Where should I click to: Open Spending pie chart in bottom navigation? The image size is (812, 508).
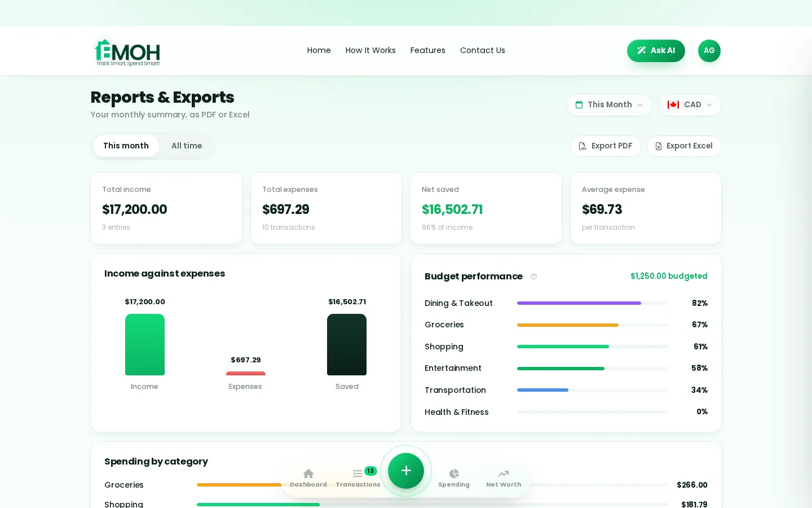454,478
